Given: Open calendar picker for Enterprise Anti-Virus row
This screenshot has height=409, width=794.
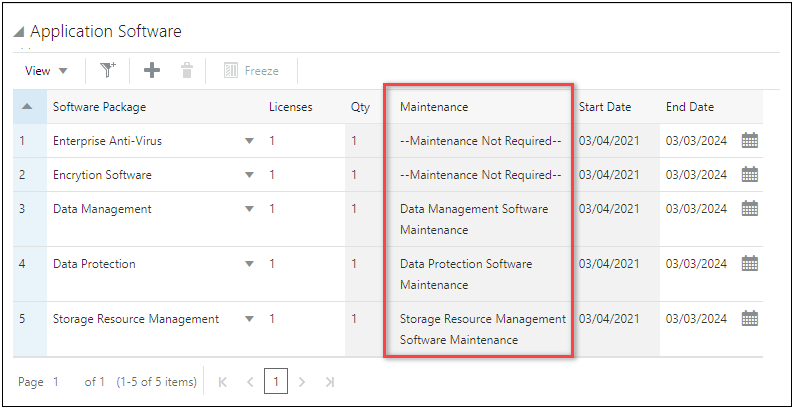Looking at the screenshot, I should [750, 141].
